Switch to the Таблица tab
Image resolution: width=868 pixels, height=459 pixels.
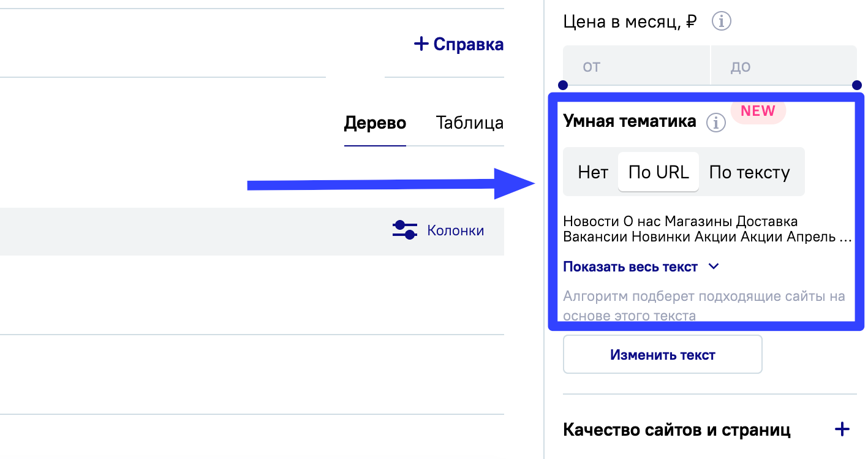point(470,123)
